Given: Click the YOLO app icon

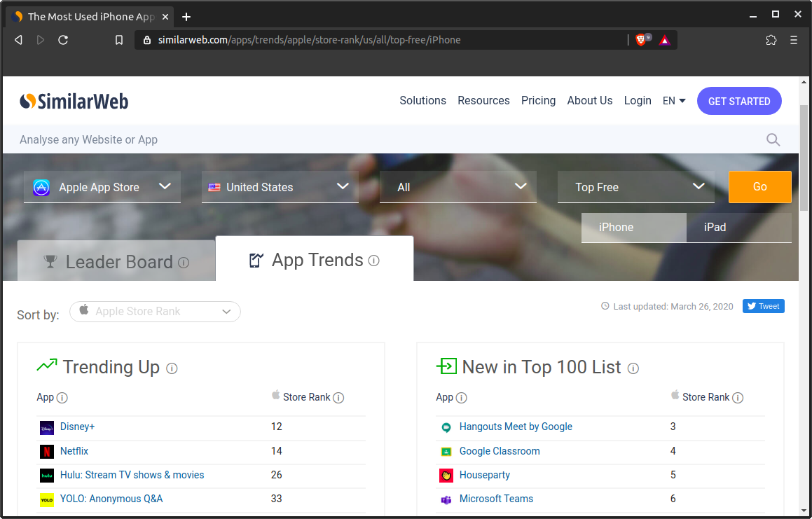Looking at the screenshot, I should pyautogui.click(x=47, y=500).
